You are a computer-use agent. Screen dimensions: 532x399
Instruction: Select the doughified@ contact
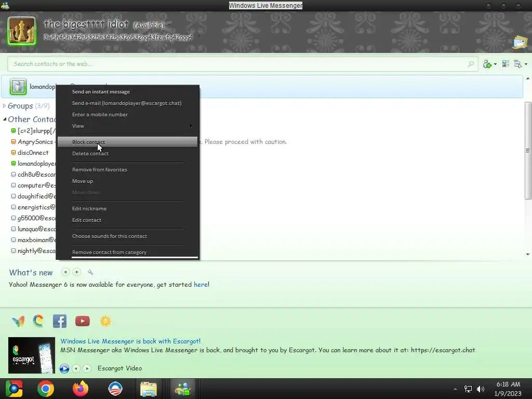[34, 196]
